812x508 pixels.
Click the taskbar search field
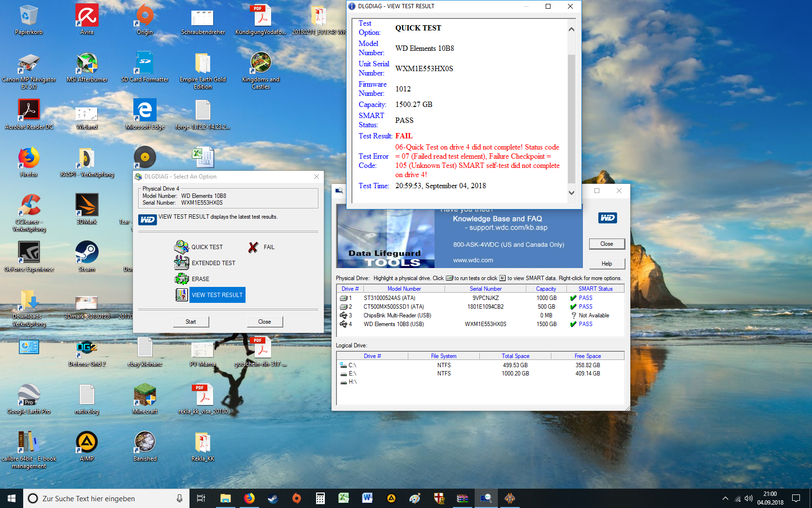(106, 498)
